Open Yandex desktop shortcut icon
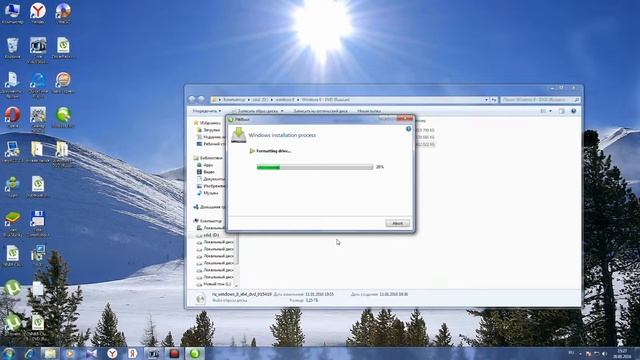 (x=38, y=13)
